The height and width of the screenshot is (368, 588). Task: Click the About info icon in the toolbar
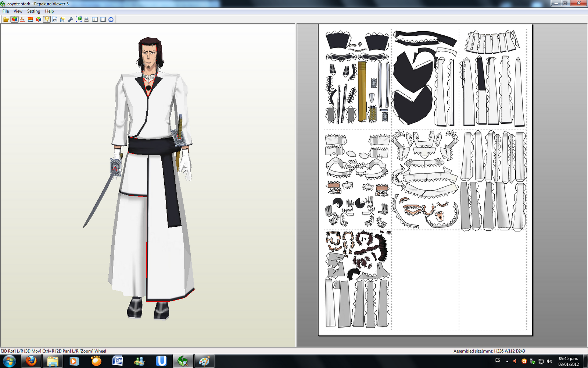pos(110,19)
